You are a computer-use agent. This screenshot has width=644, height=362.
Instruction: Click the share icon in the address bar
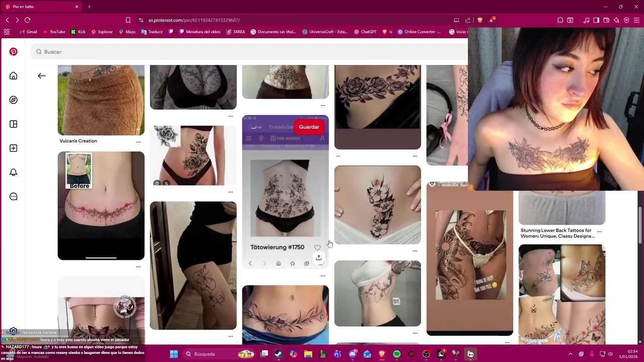468,20
